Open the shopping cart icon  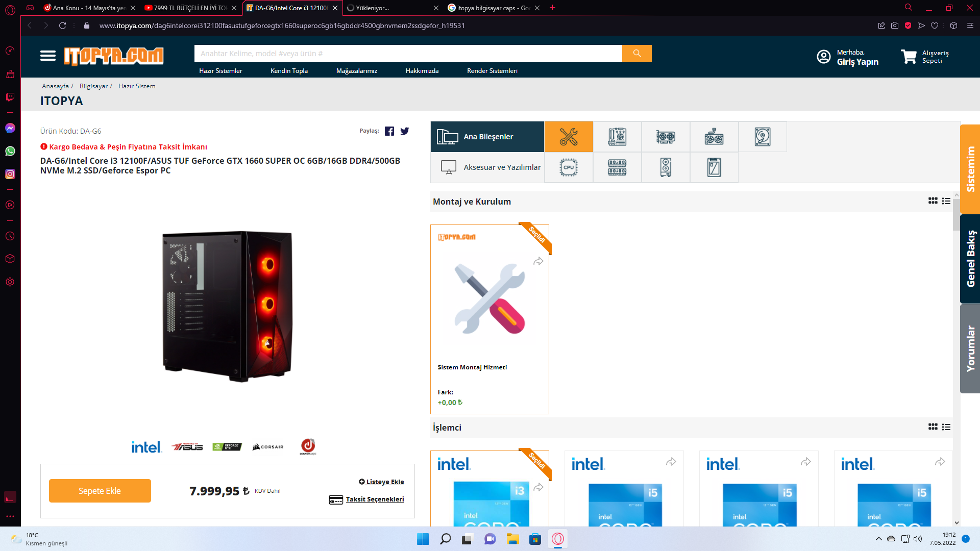pyautogui.click(x=909, y=57)
